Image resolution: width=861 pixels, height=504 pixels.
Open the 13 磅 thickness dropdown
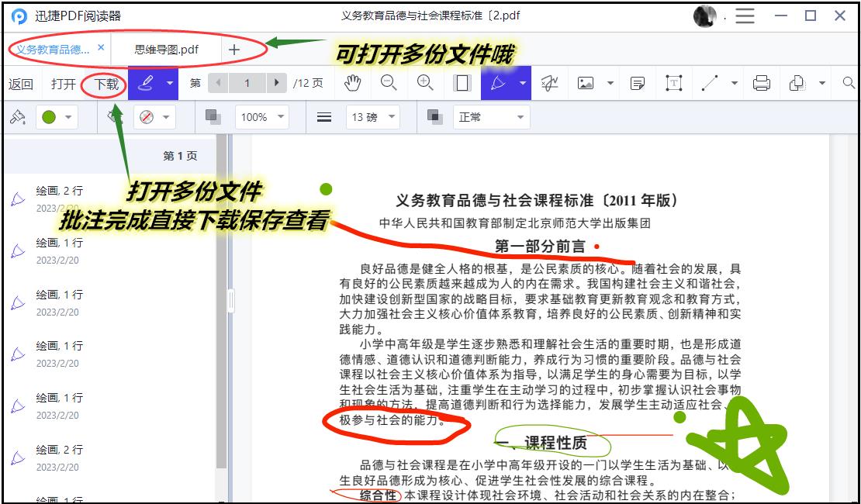coord(373,117)
